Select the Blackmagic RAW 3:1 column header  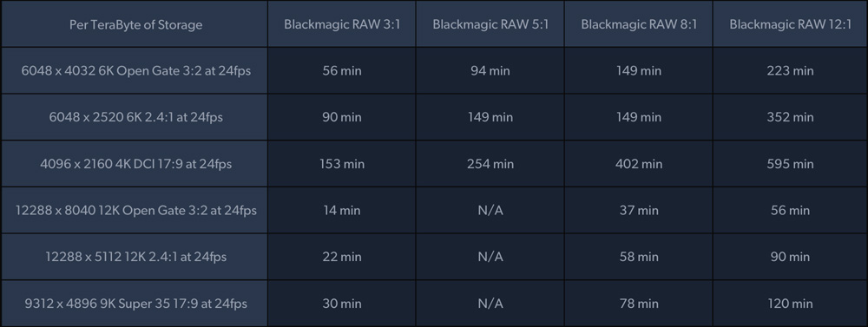click(x=341, y=25)
